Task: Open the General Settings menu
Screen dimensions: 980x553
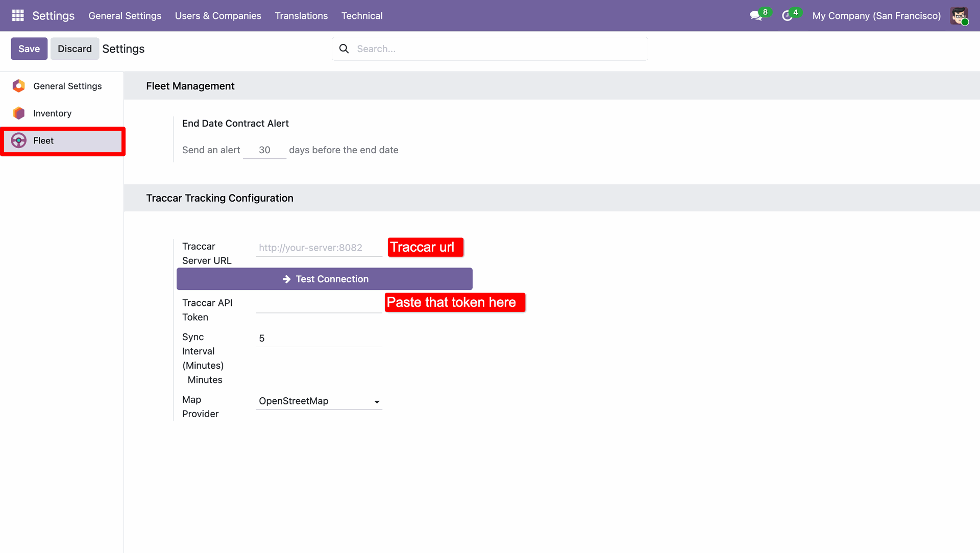Action: (x=125, y=16)
